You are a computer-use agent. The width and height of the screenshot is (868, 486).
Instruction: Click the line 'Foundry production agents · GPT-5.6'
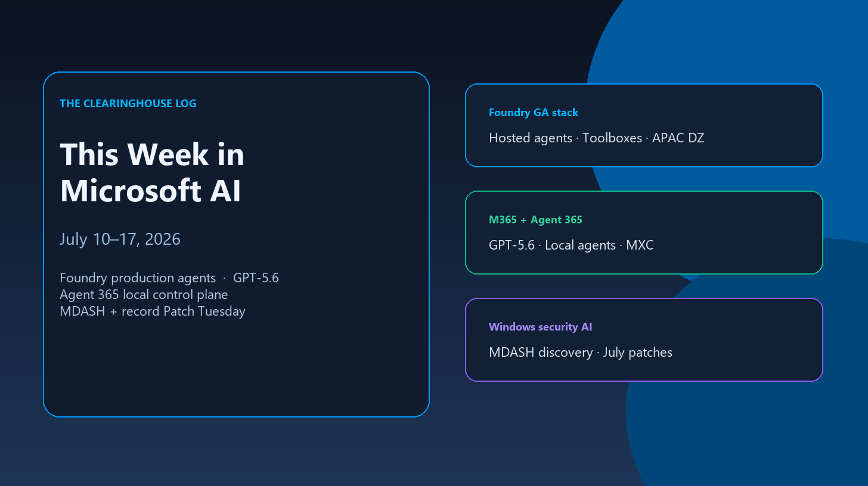point(169,278)
